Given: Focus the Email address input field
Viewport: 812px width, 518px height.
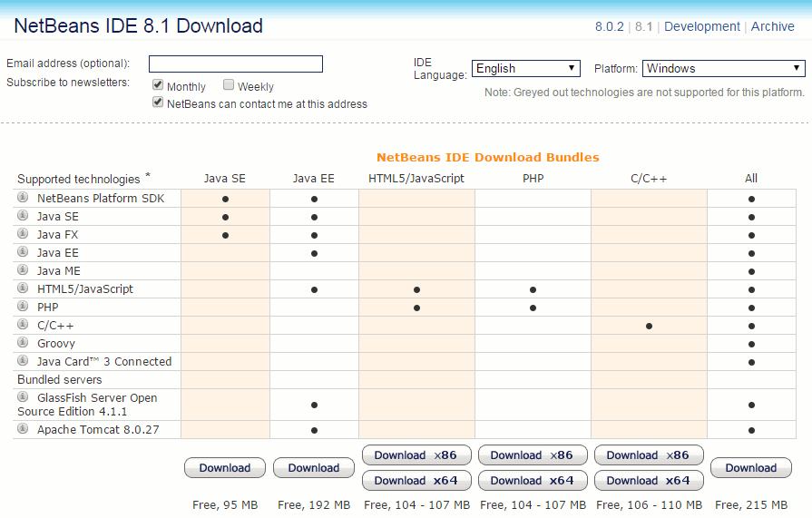Looking at the screenshot, I should click(236, 64).
